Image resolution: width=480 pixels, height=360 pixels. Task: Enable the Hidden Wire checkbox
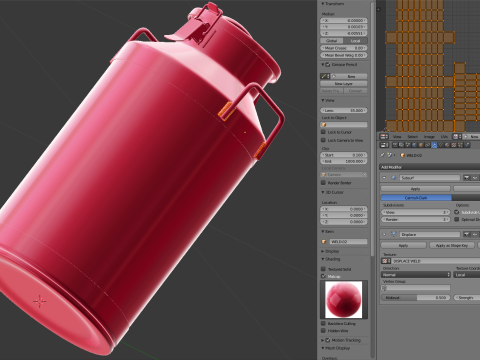323,331
